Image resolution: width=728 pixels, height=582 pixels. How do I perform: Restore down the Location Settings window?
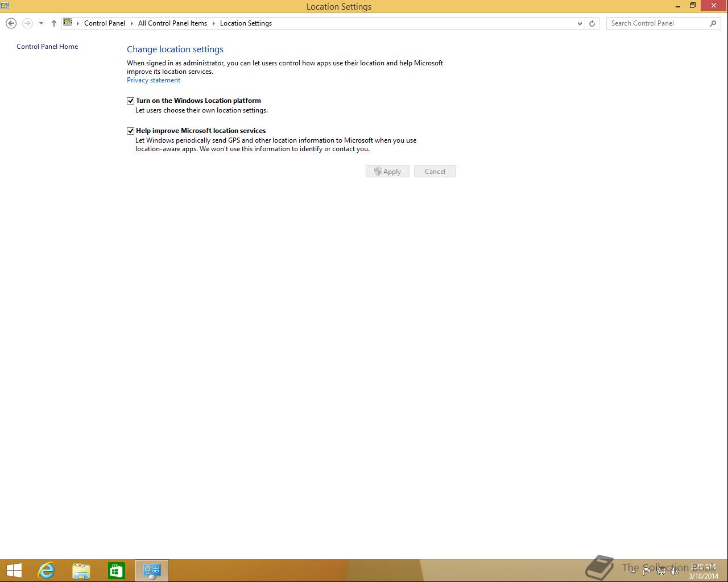point(693,6)
